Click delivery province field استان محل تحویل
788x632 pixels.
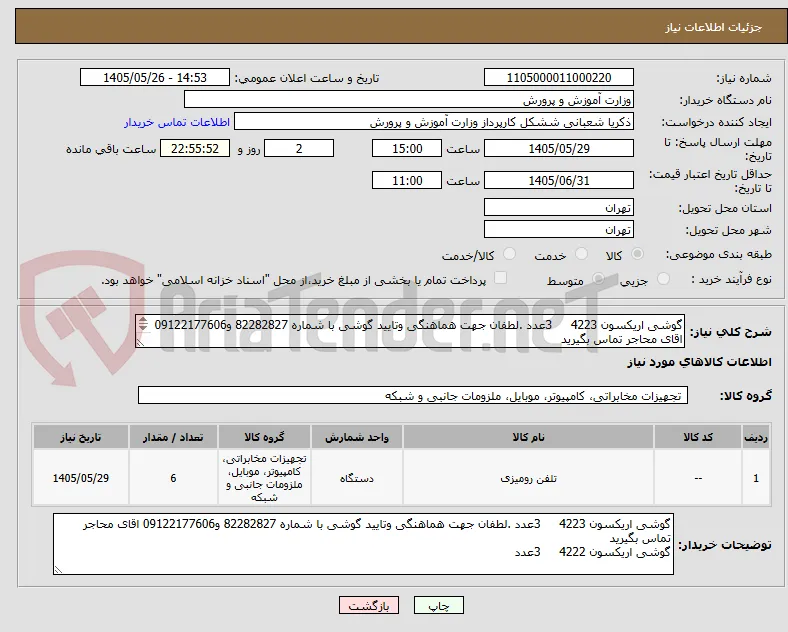point(559,207)
